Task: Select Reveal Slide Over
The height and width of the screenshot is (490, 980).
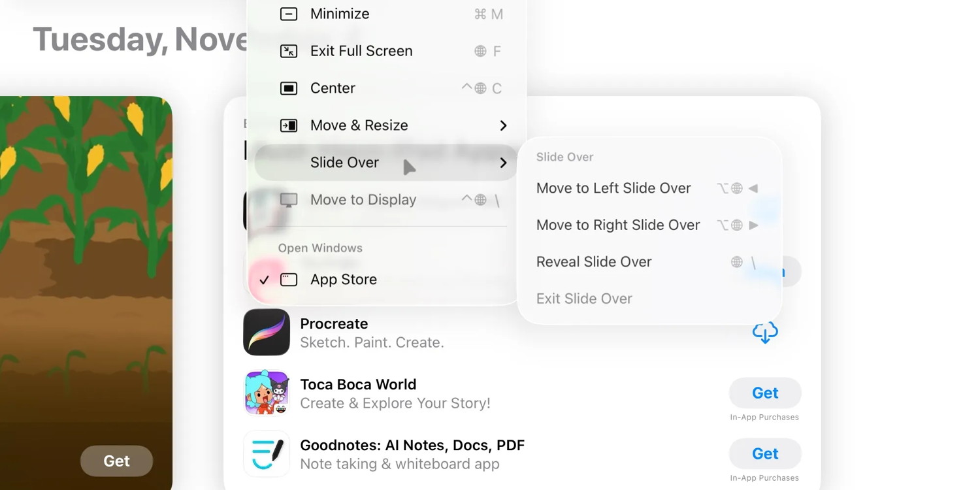Action: [x=593, y=261]
